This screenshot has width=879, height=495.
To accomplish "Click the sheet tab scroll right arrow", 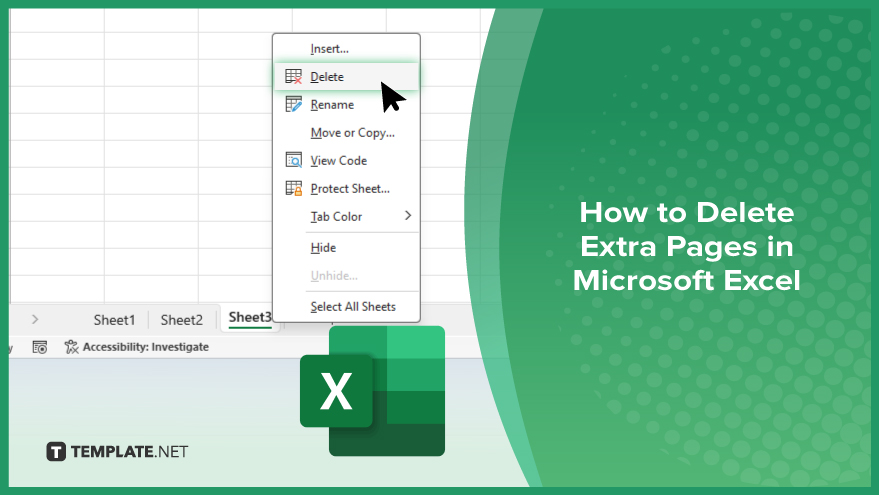I will 35,319.
